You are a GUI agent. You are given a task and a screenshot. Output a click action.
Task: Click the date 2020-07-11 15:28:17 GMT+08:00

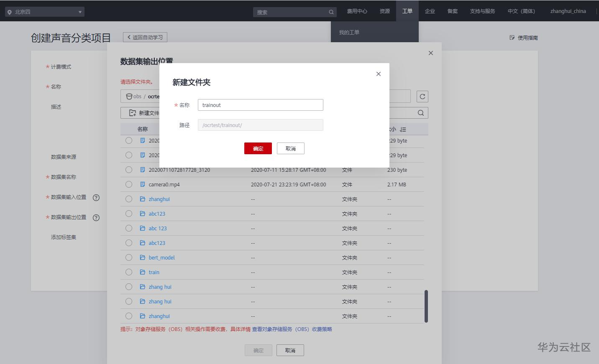click(x=289, y=170)
